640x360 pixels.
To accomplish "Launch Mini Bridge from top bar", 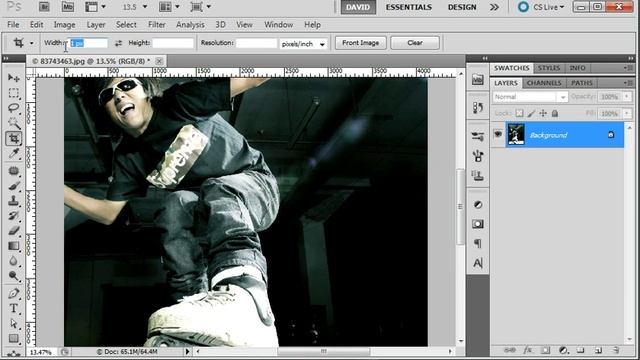I will tap(68, 7).
